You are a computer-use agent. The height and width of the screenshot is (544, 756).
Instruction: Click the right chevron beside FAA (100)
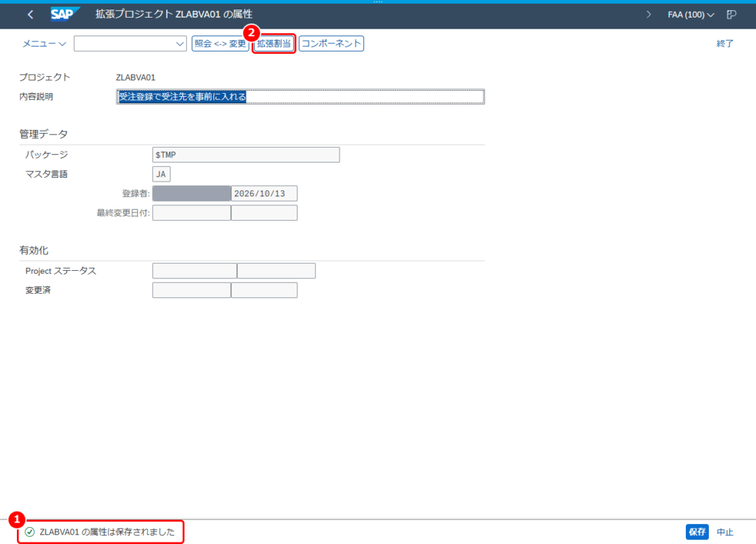tap(648, 15)
